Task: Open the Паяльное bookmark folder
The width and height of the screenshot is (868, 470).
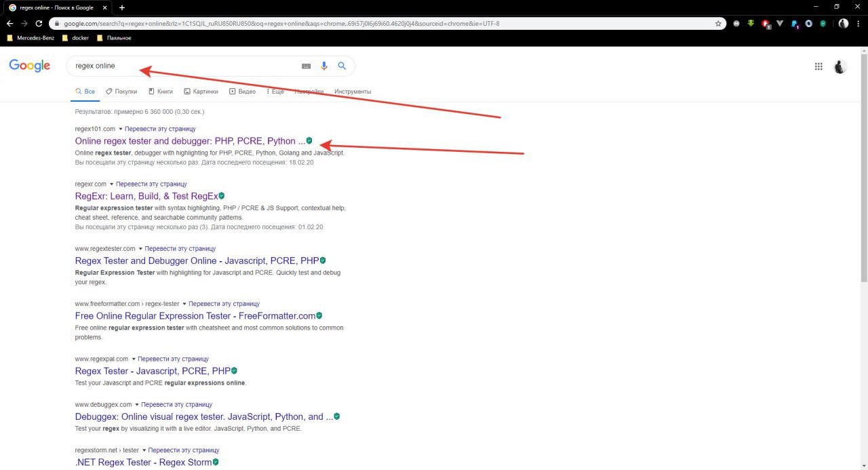Action: [114, 38]
